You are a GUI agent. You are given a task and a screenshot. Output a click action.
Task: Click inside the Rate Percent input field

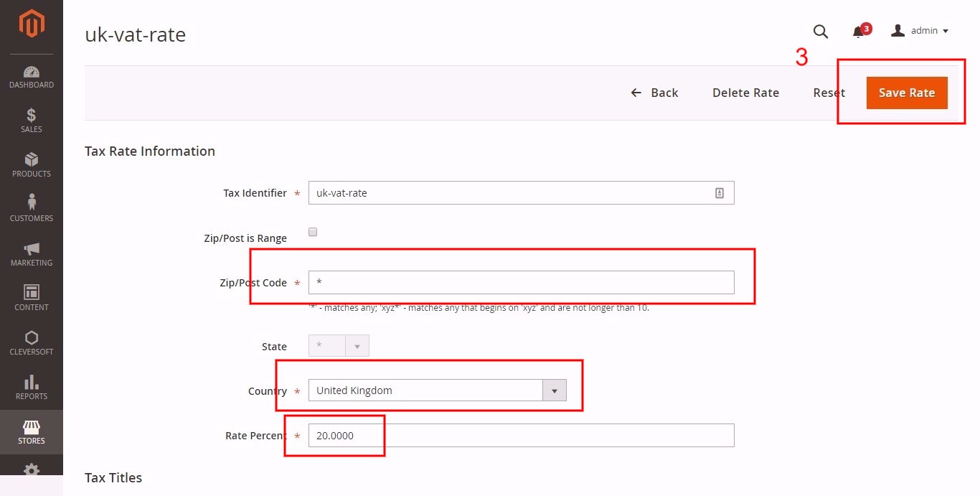[x=430, y=435]
